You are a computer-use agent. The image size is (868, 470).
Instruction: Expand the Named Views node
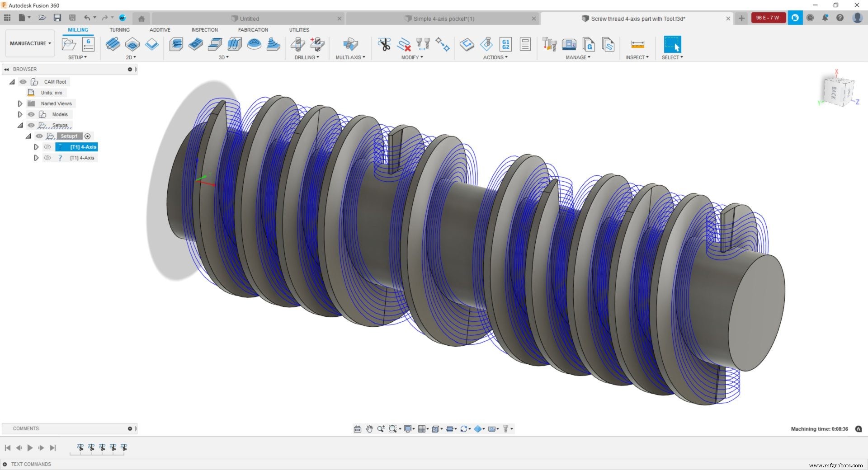[x=20, y=103]
